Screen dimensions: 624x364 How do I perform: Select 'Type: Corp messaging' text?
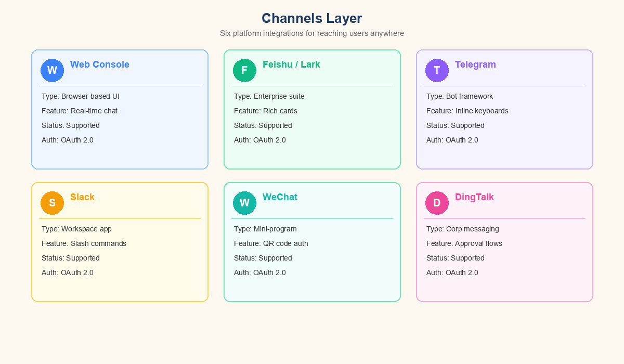[463, 229]
